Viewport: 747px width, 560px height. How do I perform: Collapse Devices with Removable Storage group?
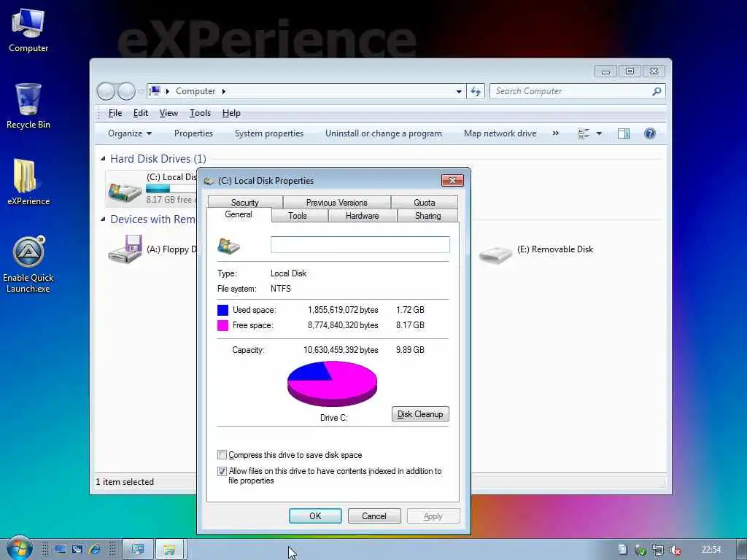[x=103, y=219]
